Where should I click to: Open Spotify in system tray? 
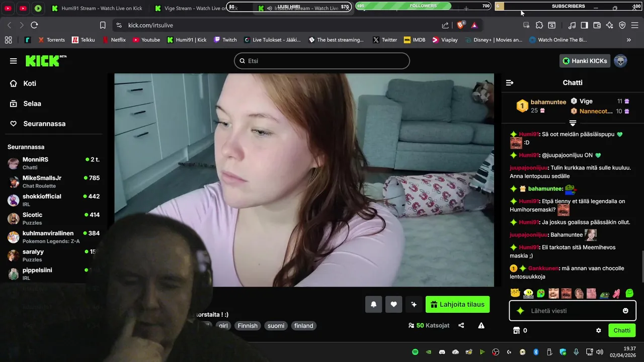415,352
